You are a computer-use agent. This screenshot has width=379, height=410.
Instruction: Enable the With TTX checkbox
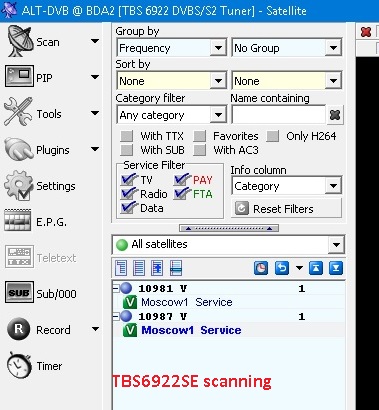(127, 136)
